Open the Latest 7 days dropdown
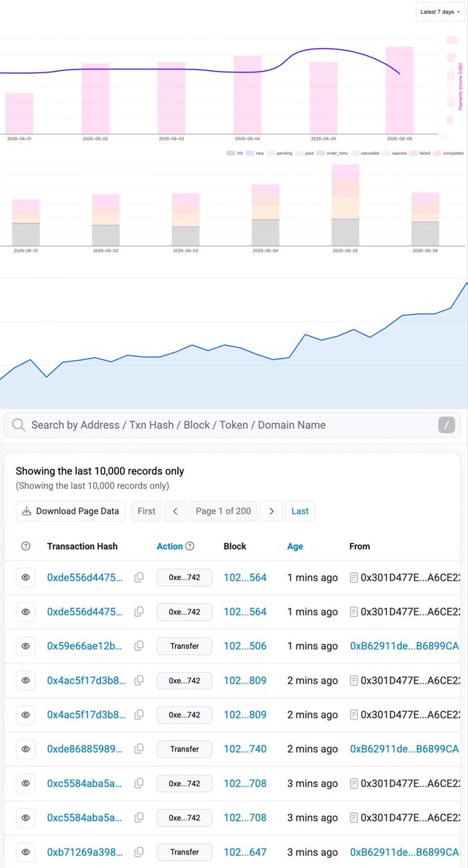Screen dimensions: 468x868 [440, 12]
